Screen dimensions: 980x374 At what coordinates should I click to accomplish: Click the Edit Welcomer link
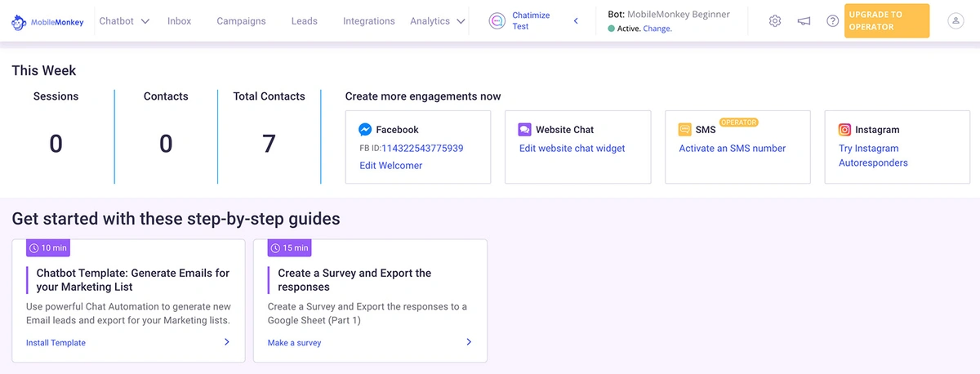391,166
